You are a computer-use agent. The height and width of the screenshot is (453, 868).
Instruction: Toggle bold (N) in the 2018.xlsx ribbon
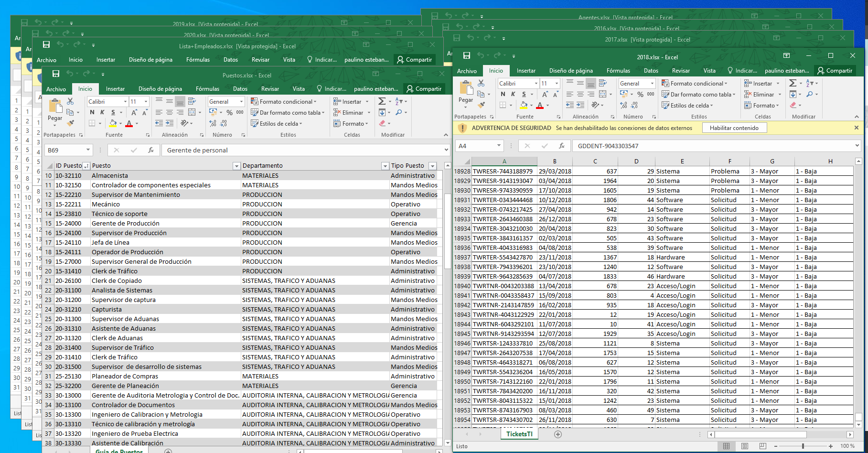[503, 94]
